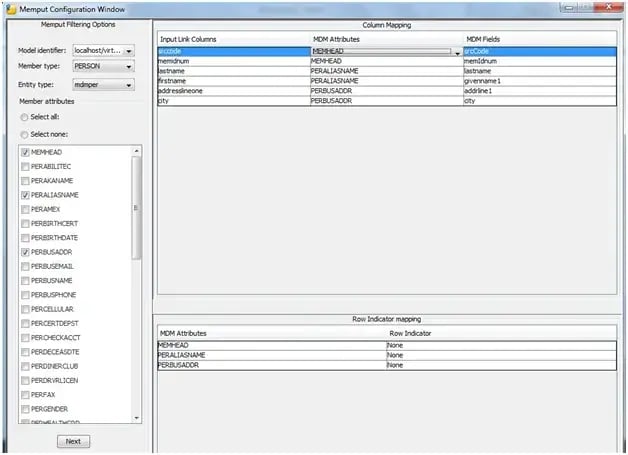Click PERBUSADDR attribute in city row
The height and width of the screenshot is (455, 628).
click(387, 101)
